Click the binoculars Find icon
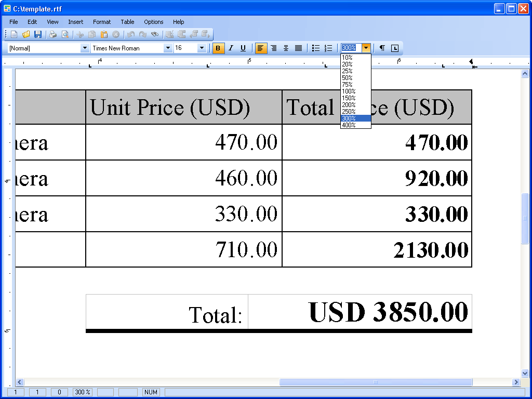This screenshot has width=532, height=399. (x=155, y=35)
